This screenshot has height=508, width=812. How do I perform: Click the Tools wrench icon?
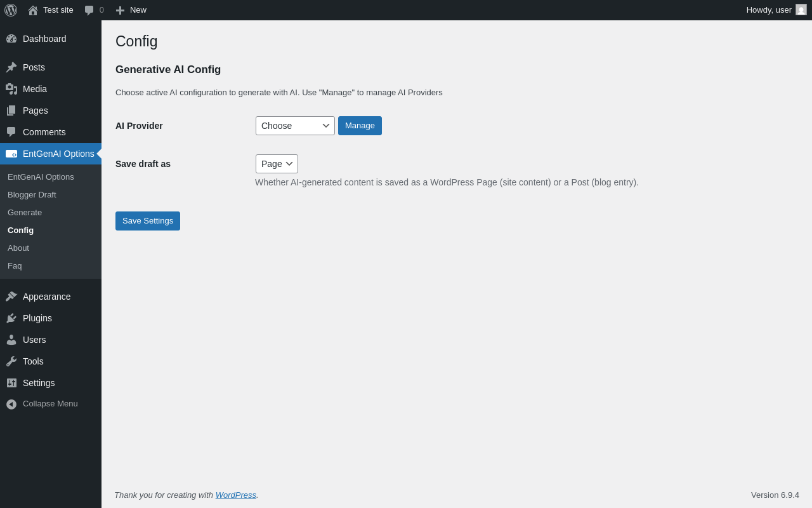(11, 361)
